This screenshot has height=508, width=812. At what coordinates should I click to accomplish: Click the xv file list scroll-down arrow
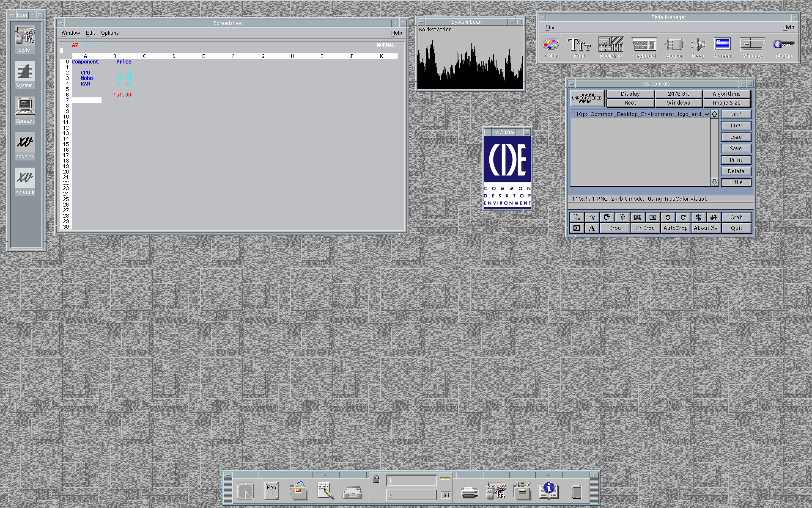click(714, 182)
